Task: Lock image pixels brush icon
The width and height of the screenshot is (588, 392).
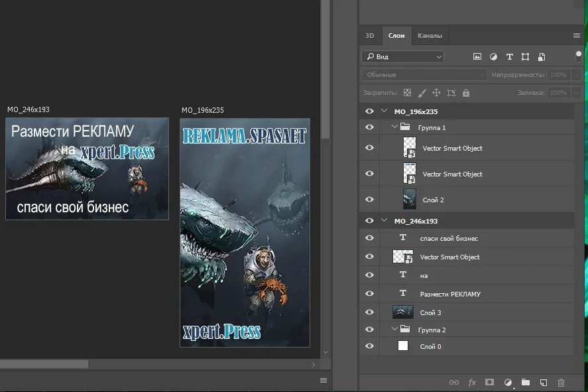Action: pos(422,93)
